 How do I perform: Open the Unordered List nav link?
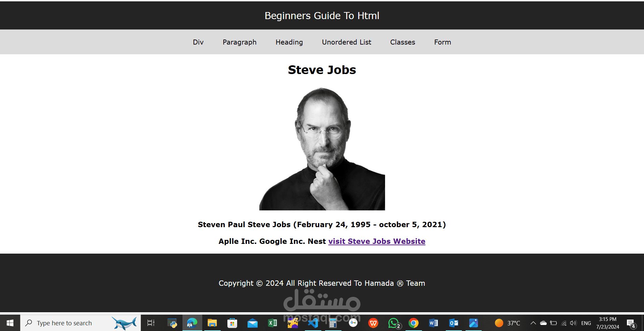point(346,42)
